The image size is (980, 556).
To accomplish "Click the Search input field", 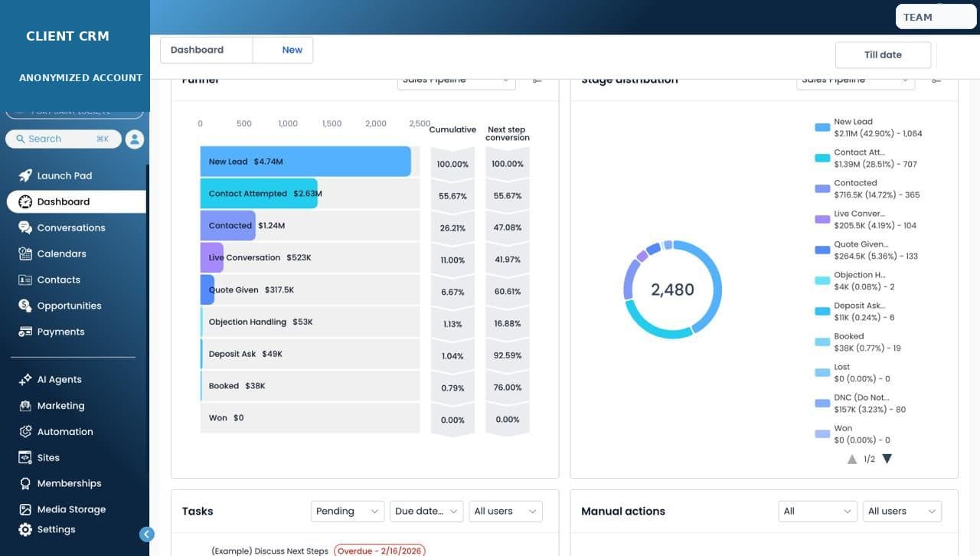I will pyautogui.click(x=64, y=139).
